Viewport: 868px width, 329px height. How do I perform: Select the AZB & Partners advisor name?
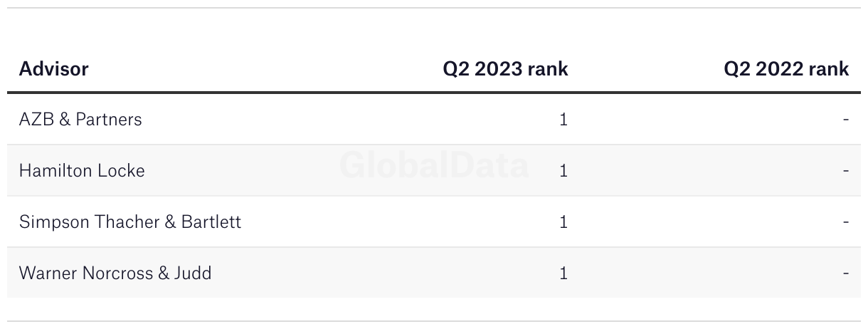coord(80,120)
